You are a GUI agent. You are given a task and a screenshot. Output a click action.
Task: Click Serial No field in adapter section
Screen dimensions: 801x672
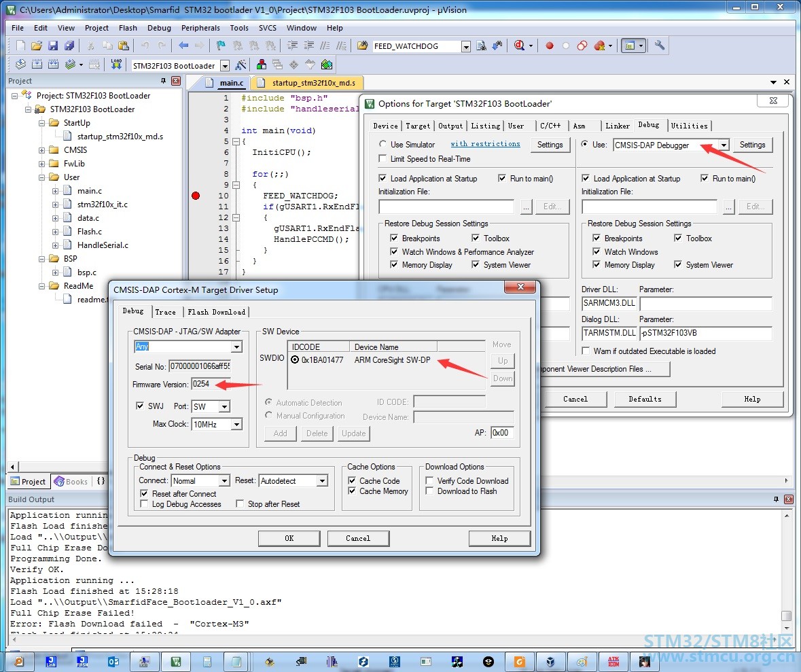200,366
